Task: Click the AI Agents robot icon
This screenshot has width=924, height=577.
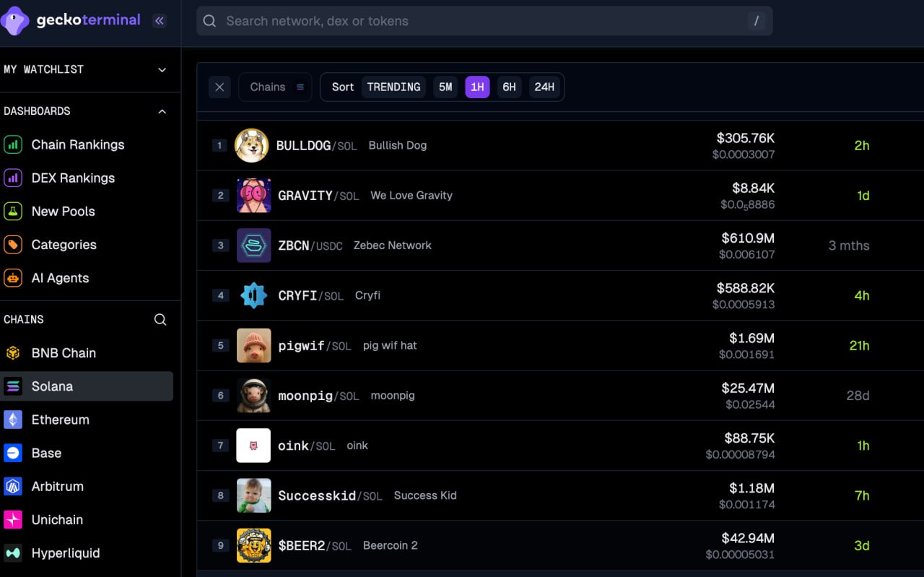Action: (x=13, y=278)
